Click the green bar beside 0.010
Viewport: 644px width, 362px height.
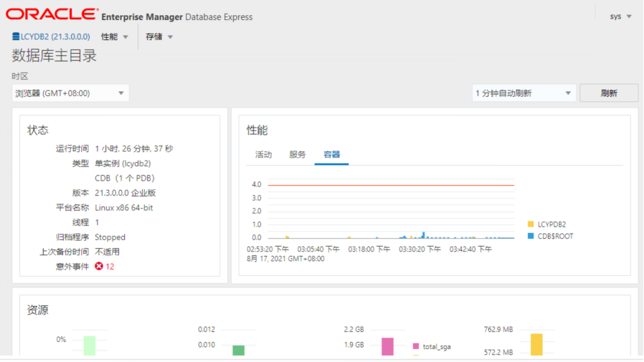tap(239, 350)
